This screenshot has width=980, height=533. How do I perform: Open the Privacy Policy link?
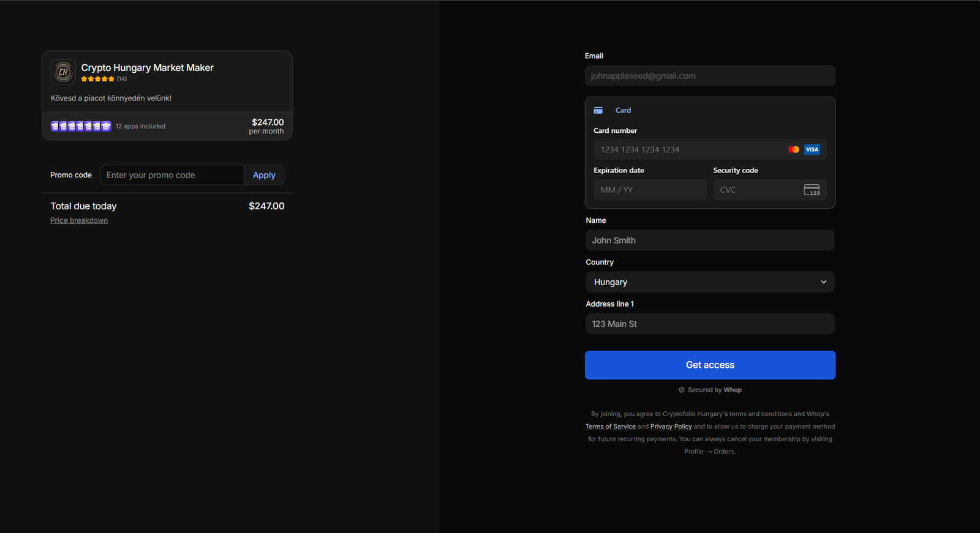pos(671,427)
